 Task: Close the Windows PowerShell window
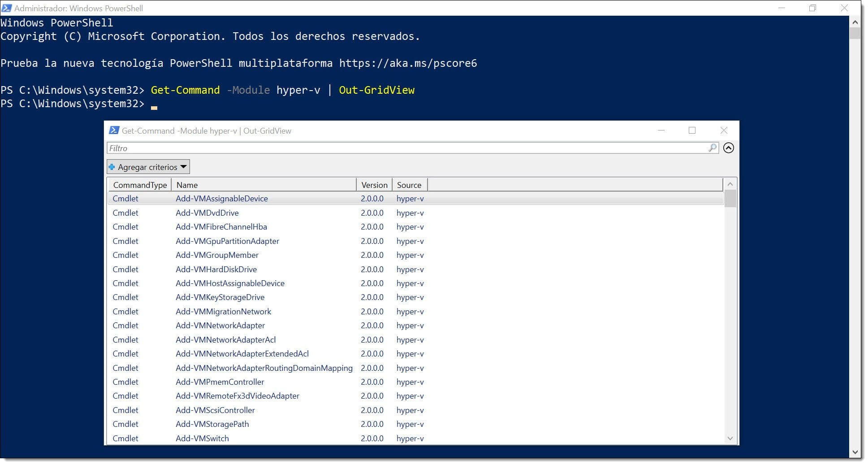point(844,8)
